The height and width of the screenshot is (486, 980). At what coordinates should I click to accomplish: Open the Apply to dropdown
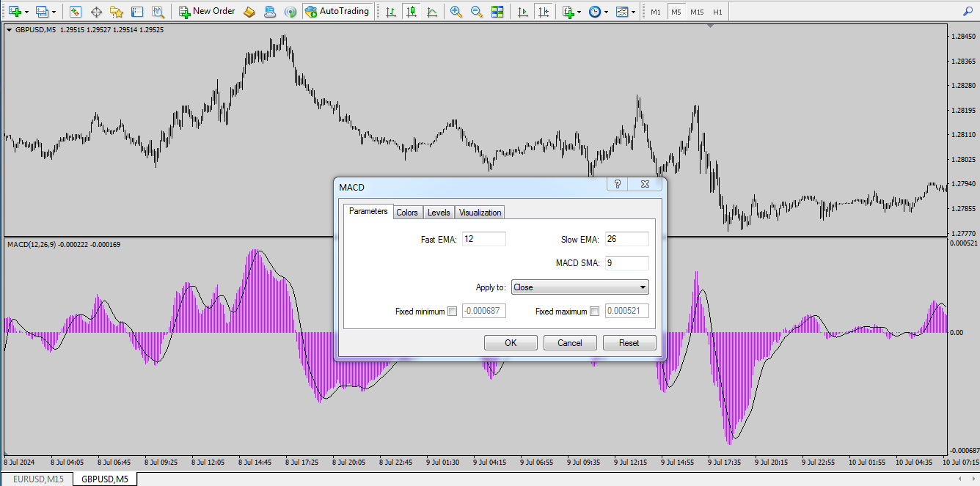point(579,287)
